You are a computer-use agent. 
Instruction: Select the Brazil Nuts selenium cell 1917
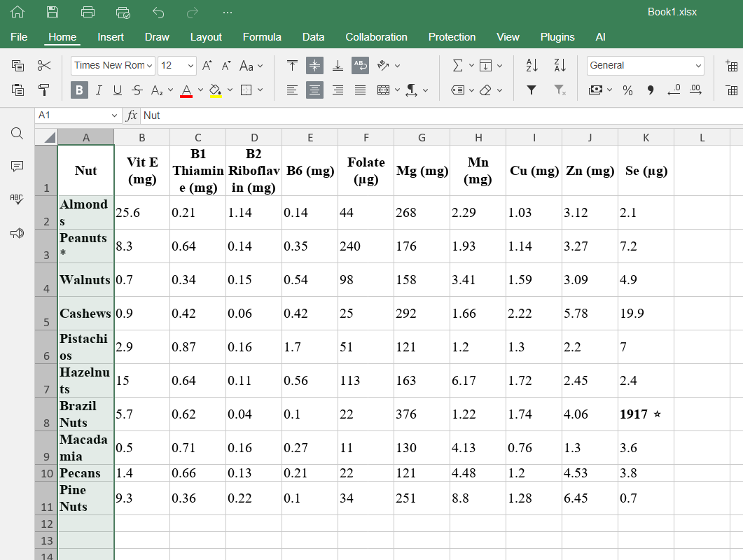(x=645, y=414)
